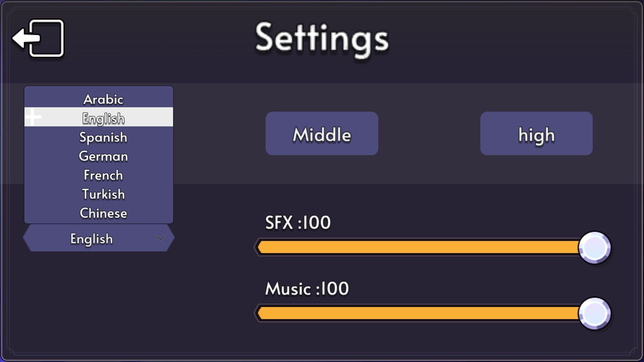
Task: Click the back exit arrow icon
Action: tap(38, 38)
